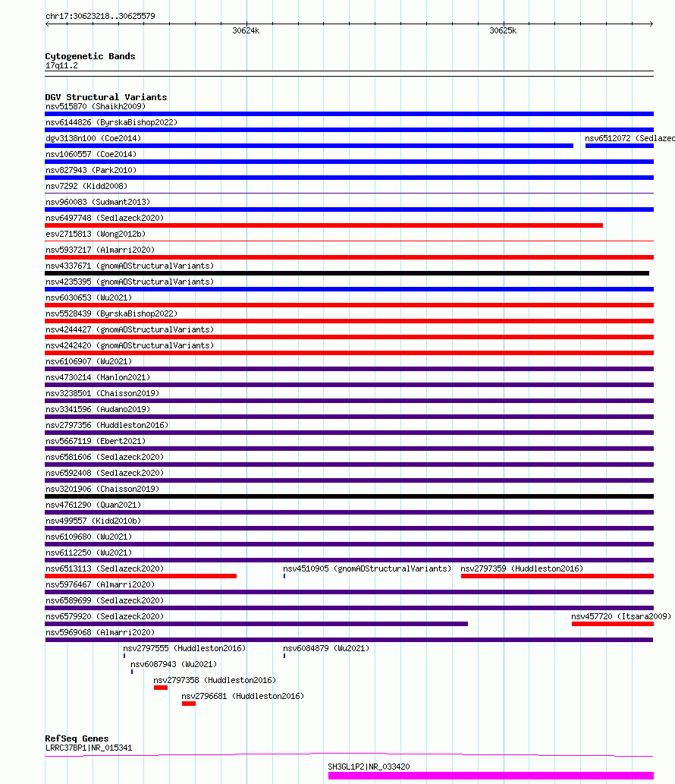675x784 pixels.
Task: Click the black bar of nsv3201906 (Chaisson2019)
Action: point(349,496)
